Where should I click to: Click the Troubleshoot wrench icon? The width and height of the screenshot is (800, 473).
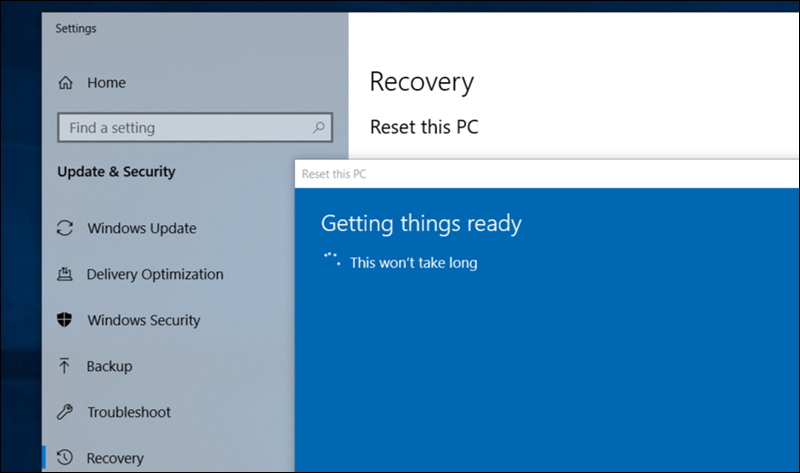pos(65,411)
